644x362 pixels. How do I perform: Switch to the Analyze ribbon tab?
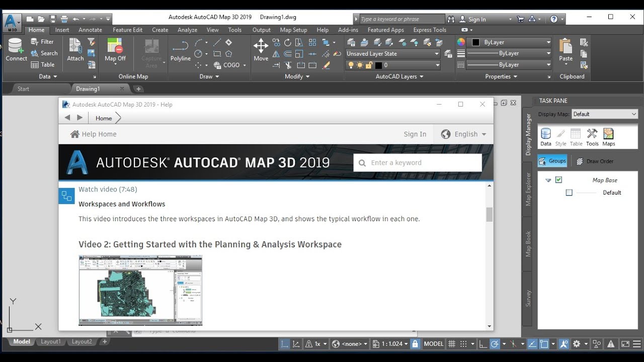coord(187,30)
